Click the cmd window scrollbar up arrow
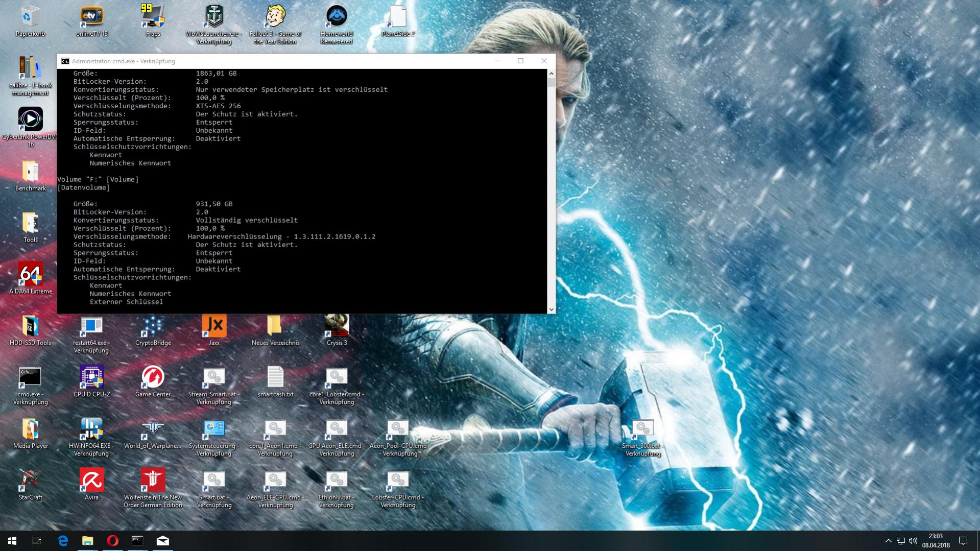 tap(551, 74)
